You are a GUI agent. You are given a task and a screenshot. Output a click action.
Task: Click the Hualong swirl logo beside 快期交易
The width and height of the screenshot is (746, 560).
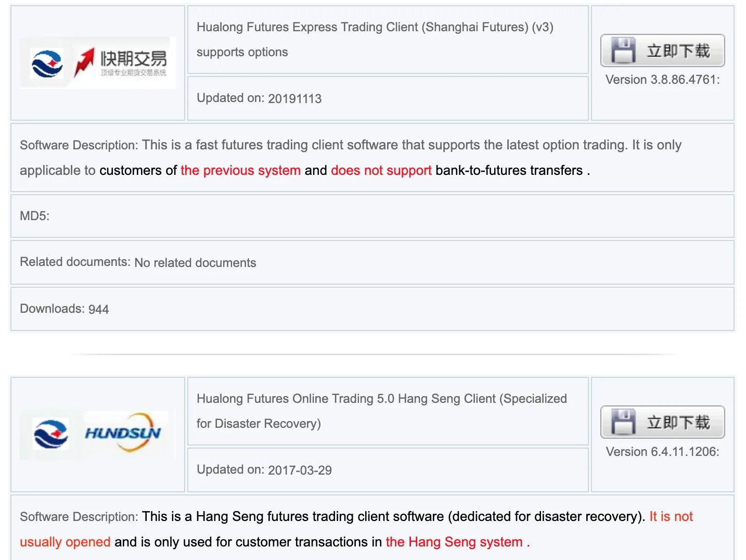click(x=47, y=63)
